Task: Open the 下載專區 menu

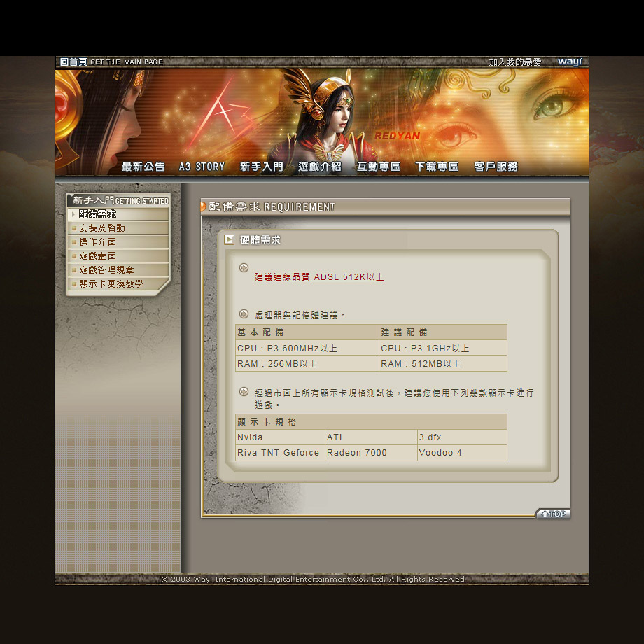Action: click(x=437, y=167)
